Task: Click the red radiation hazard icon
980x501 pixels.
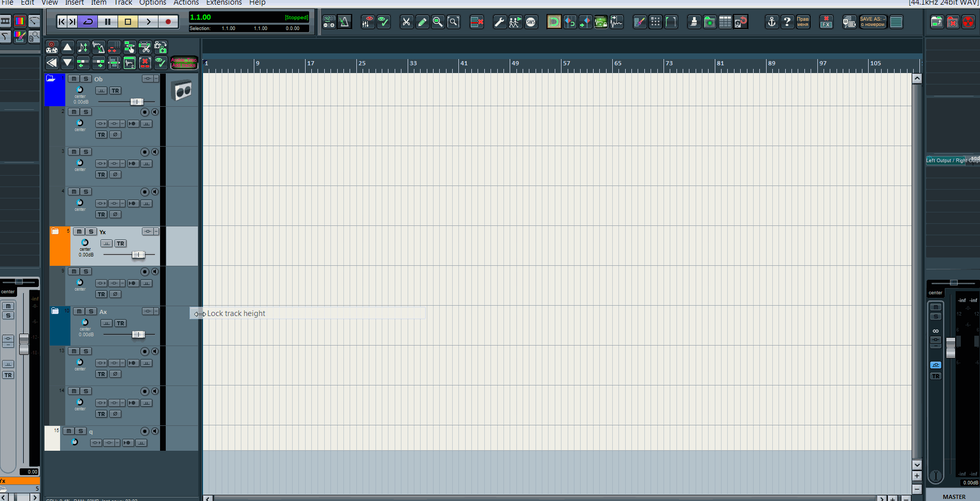Action: pyautogui.click(x=968, y=22)
